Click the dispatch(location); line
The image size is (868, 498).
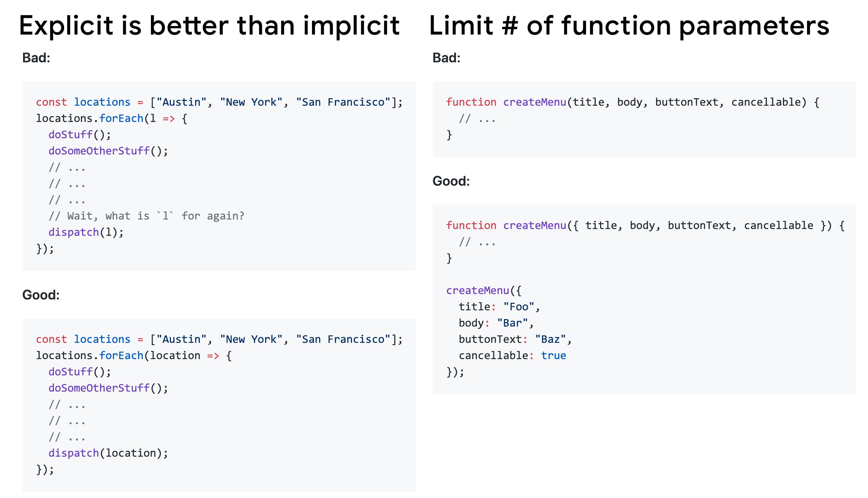pyautogui.click(x=108, y=453)
